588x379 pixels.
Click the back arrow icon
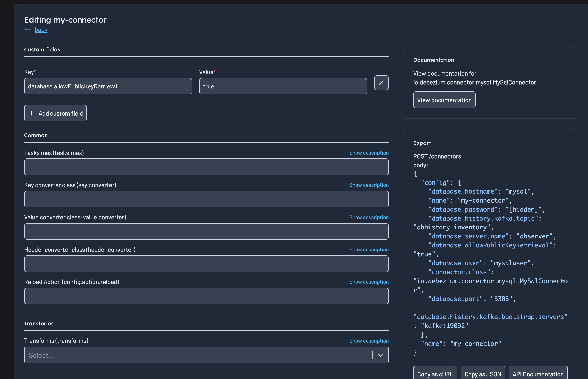[28, 30]
